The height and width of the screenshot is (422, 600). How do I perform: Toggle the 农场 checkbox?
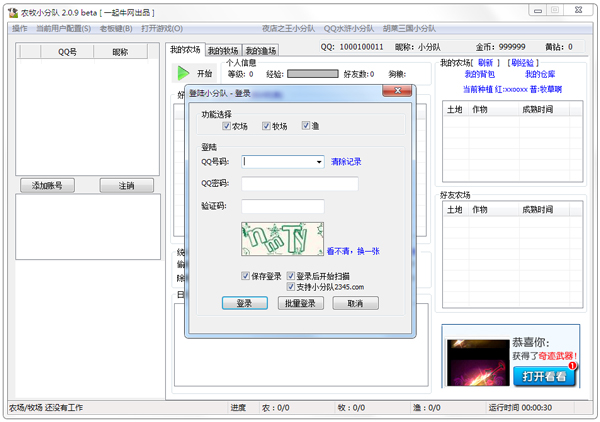pyautogui.click(x=227, y=125)
